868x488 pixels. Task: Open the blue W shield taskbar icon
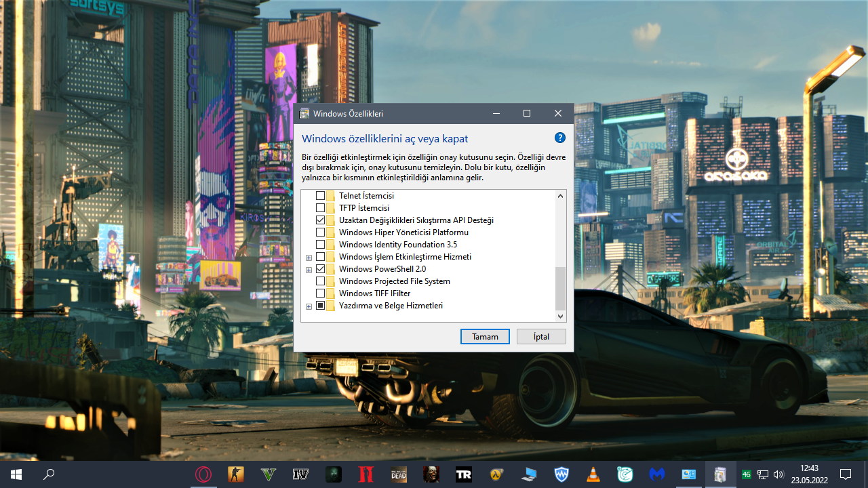click(561, 474)
